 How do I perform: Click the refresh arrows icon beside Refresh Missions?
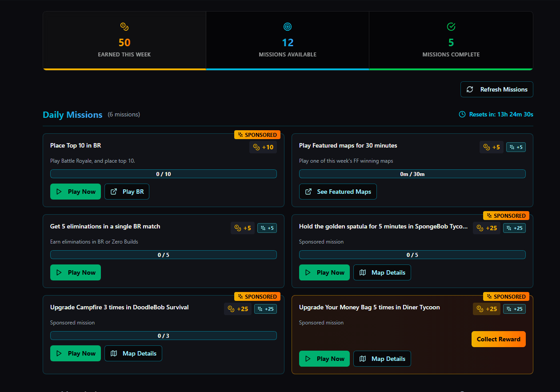coord(470,89)
